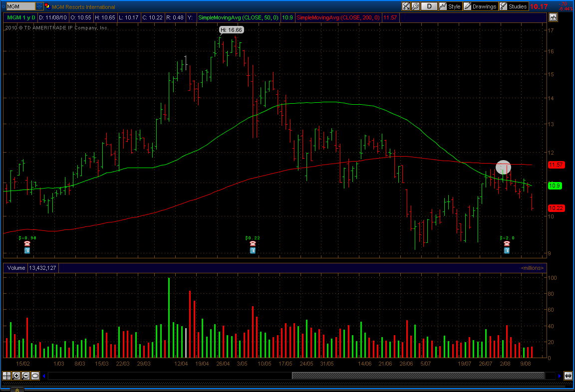Click the dollar icon below the $-2.0 marker
The image size is (575, 392).
(507, 250)
